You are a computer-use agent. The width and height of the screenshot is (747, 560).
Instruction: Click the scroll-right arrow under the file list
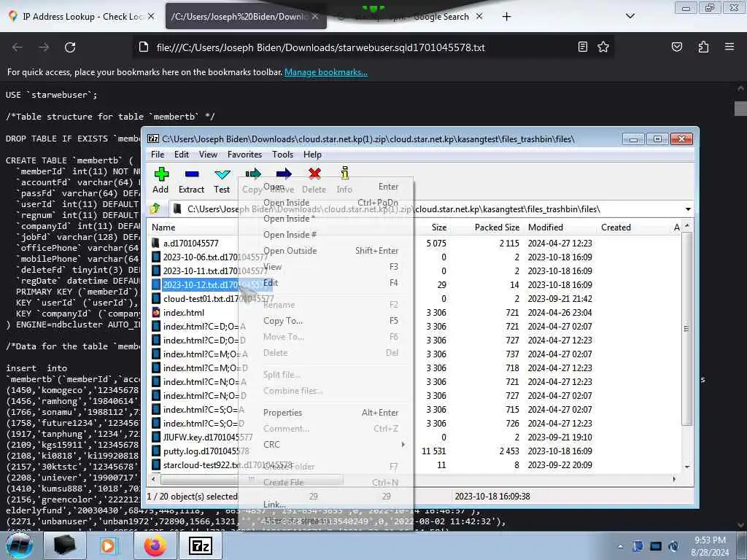pyautogui.click(x=673, y=479)
